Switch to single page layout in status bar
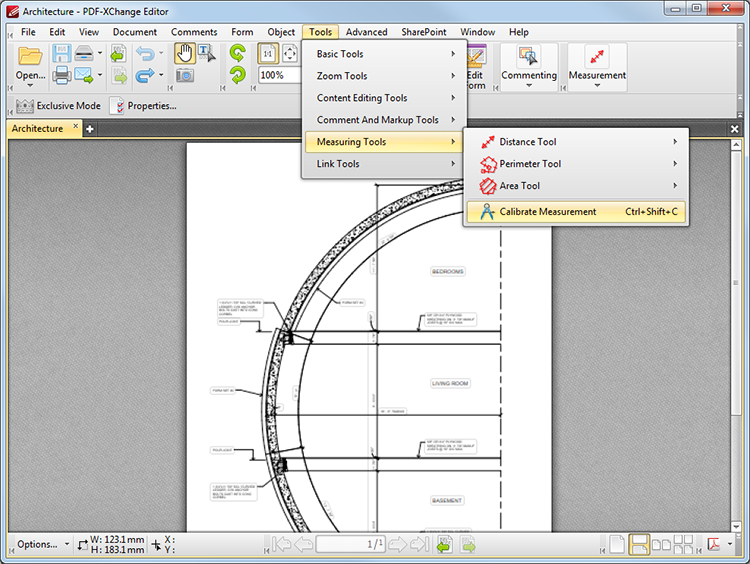Viewport: 750px width, 564px height. click(x=617, y=545)
